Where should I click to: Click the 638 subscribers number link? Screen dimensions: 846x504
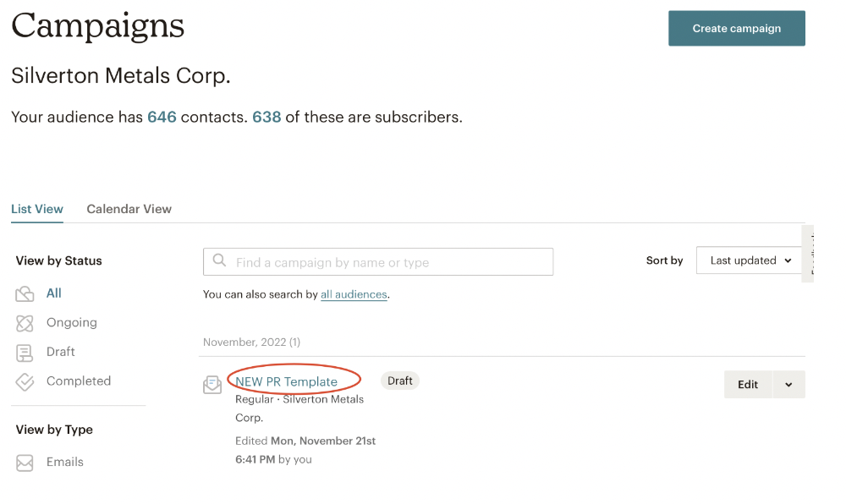click(266, 117)
